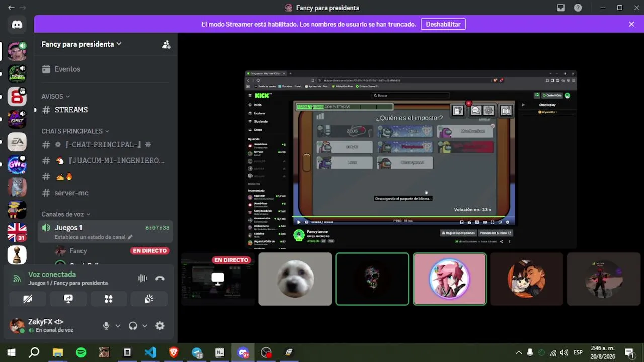Screen dimensions: 644x362
Task: Select the skull avatar participant tile
Action: coord(372,279)
